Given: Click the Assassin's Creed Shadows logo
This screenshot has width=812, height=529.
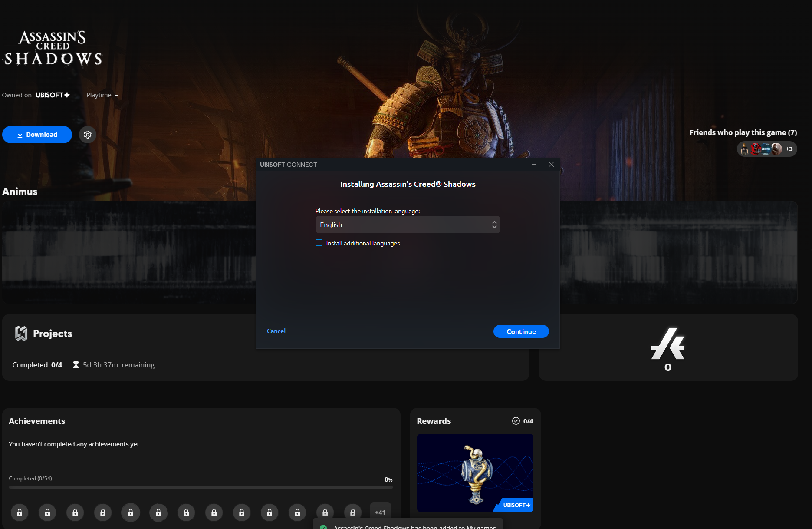Looking at the screenshot, I should point(53,48).
